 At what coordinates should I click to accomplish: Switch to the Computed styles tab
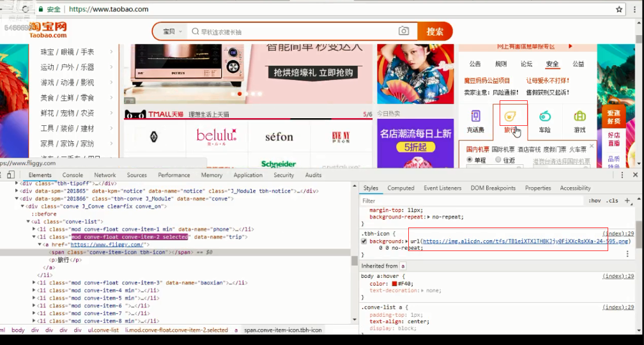(401, 188)
